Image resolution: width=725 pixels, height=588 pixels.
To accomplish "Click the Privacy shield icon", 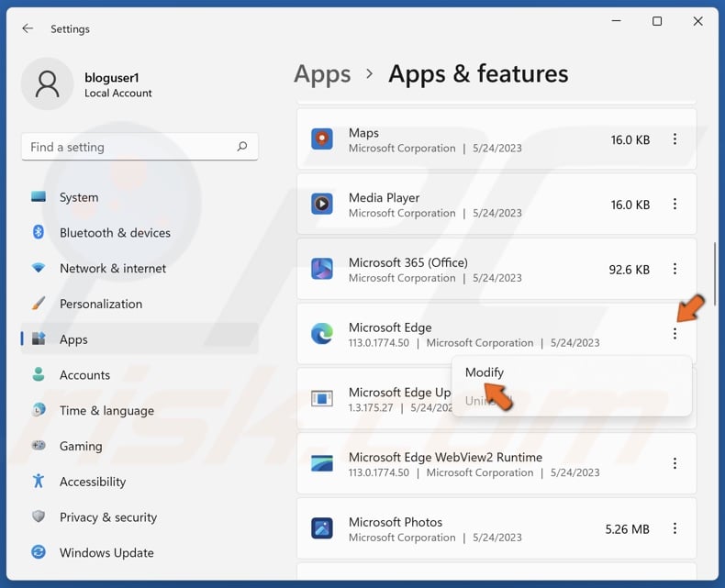I will tap(39, 516).
